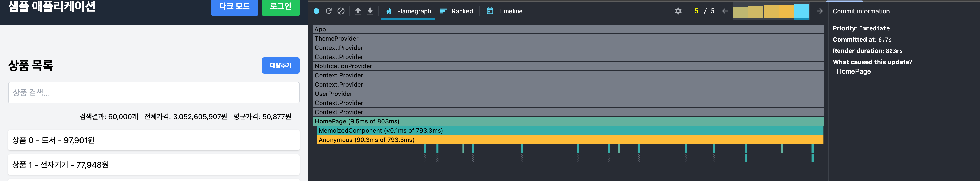Select NotificationProvider flamegraph bar

tap(568, 66)
